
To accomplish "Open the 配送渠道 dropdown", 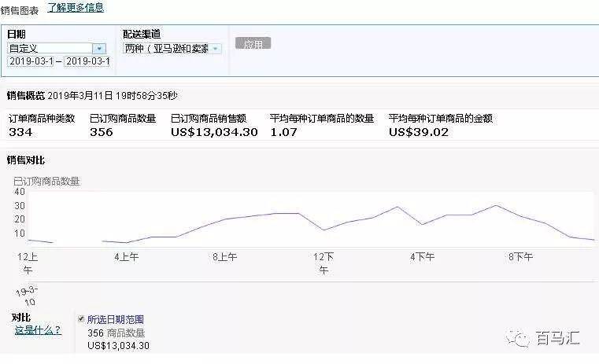I will point(172,48).
